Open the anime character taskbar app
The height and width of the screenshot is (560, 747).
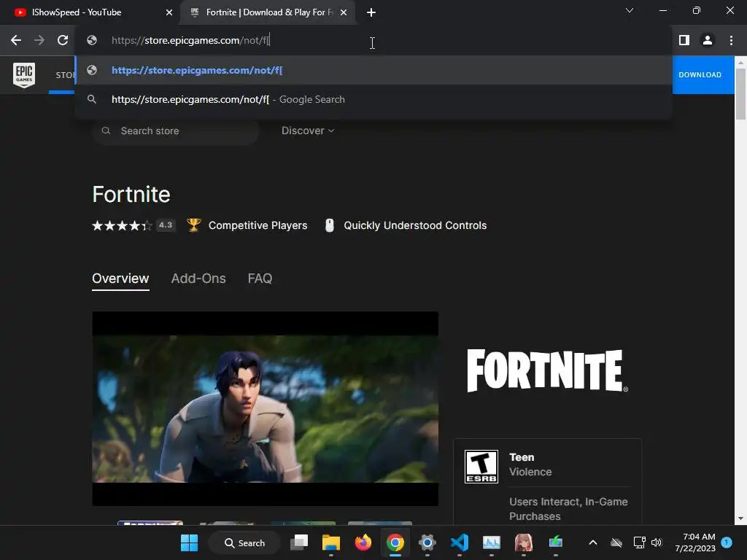point(524,542)
